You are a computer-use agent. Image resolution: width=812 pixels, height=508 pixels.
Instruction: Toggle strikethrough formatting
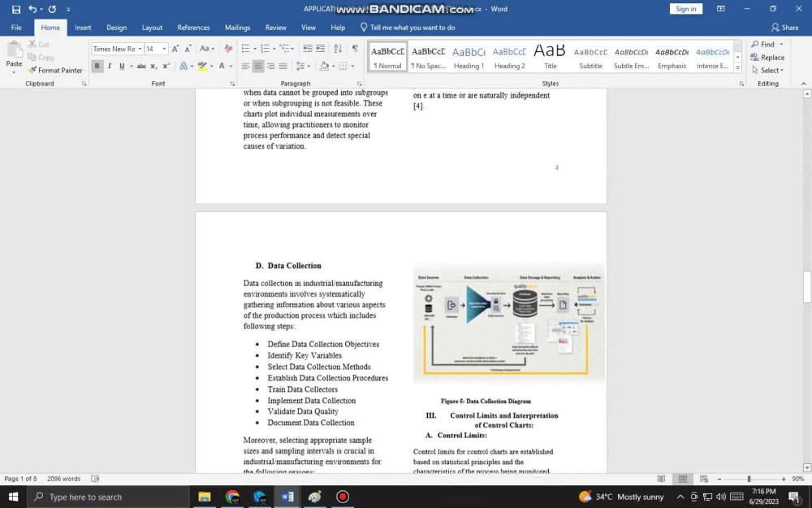[x=141, y=67]
